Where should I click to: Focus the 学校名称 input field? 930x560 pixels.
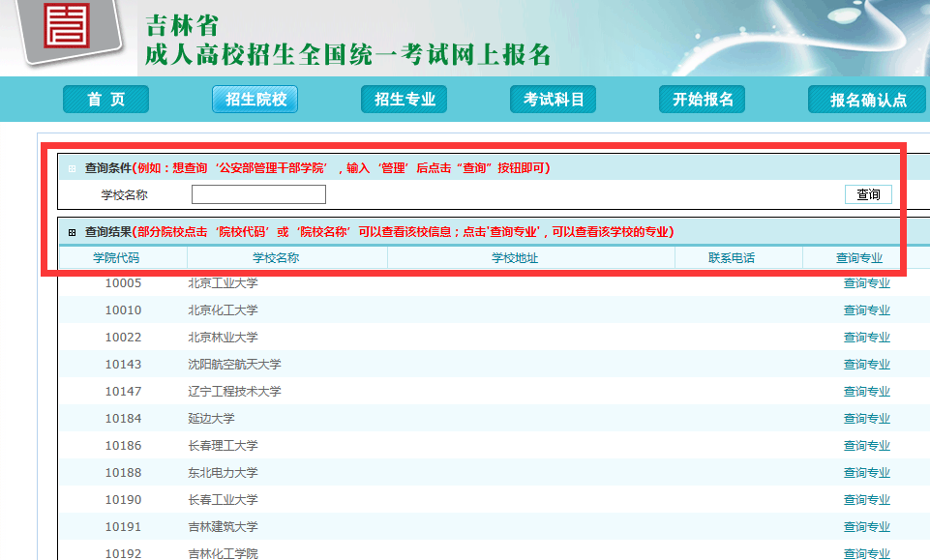pos(258,194)
